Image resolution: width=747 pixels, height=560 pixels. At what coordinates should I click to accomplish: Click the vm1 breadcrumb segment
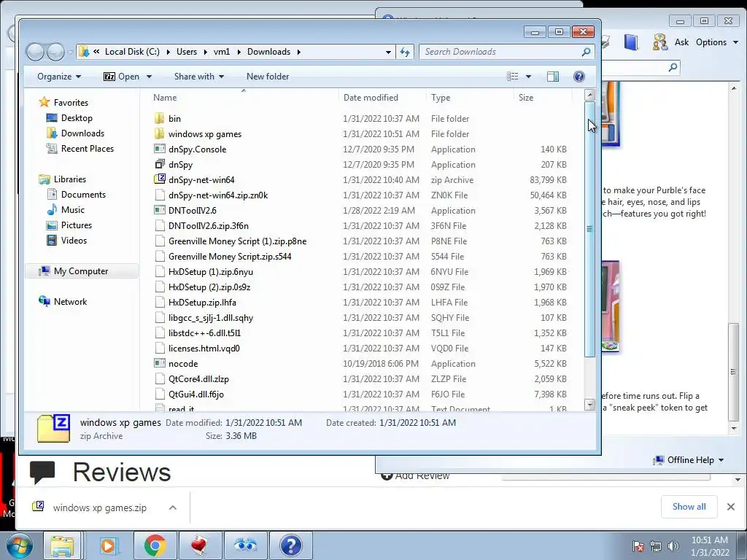tap(222, 52)
